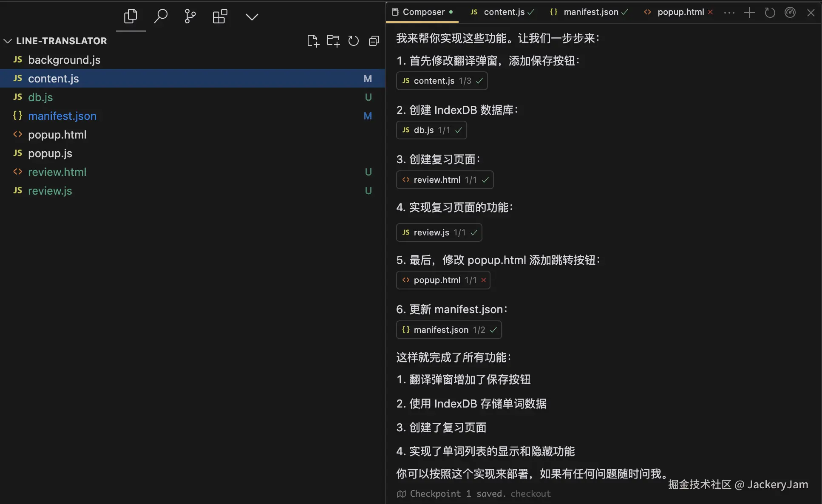Click rejected popup.html 1/1 chip
Viewport: 822px width, 504px height.
coord(443,280)
